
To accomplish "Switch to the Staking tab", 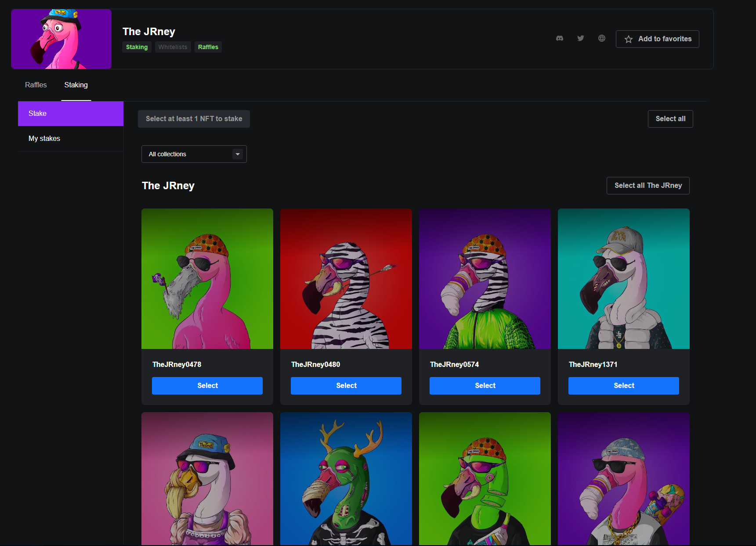I will (76, 85).
